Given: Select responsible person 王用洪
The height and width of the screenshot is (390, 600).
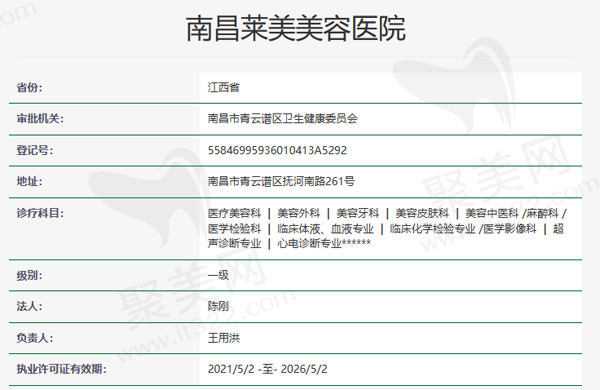Looking at the screenshot, I should [x=224, y=338].
